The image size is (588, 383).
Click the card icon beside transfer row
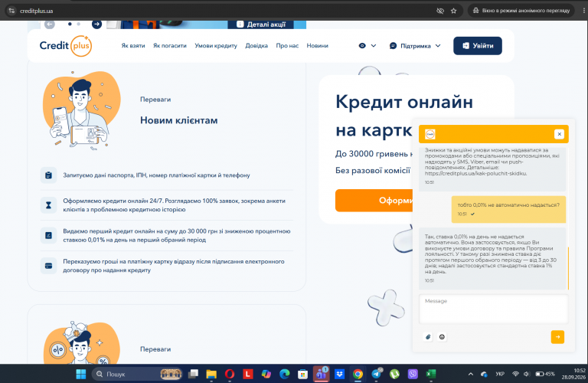tap(48, 266)
